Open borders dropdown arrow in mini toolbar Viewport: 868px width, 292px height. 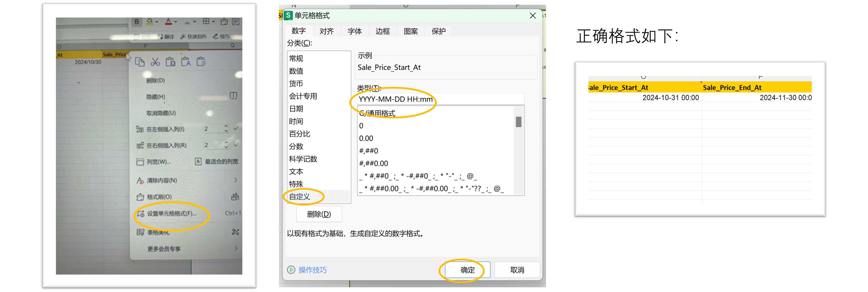click(214, 22)
